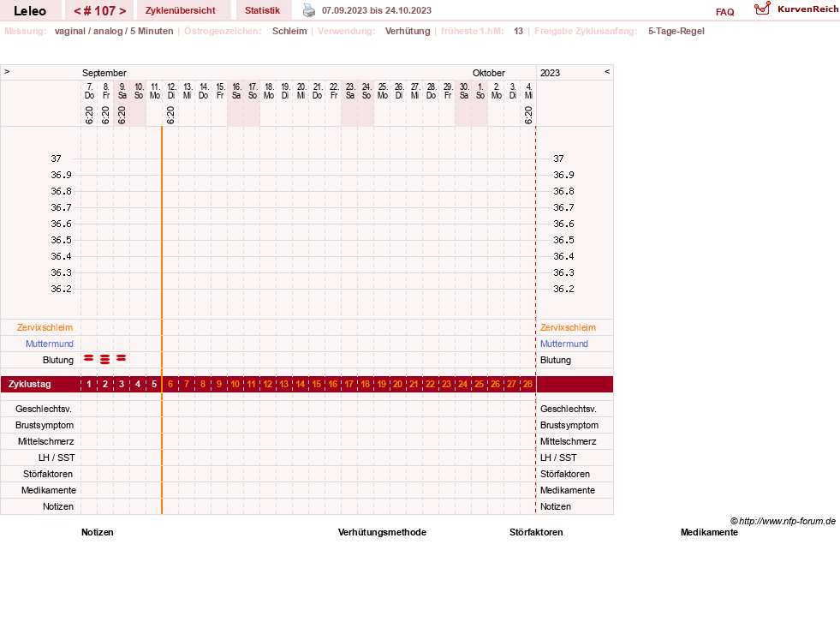Viewport: 840px width, 634px height.
Task: Click left Medikamente row label
Action: (x=49, y=490)
